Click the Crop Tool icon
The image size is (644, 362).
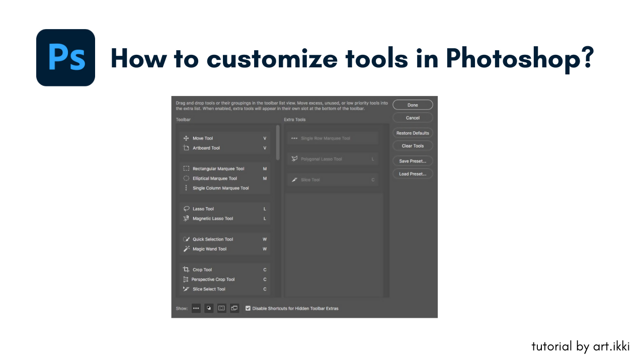(x=186, y=269)
